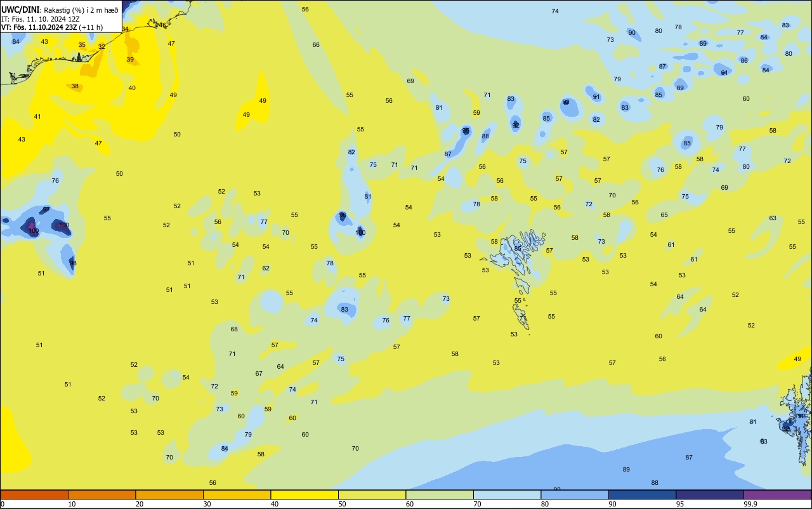
Task: Click the 70–80 pale blue legend swatch
Action: (x=507, y=494)
